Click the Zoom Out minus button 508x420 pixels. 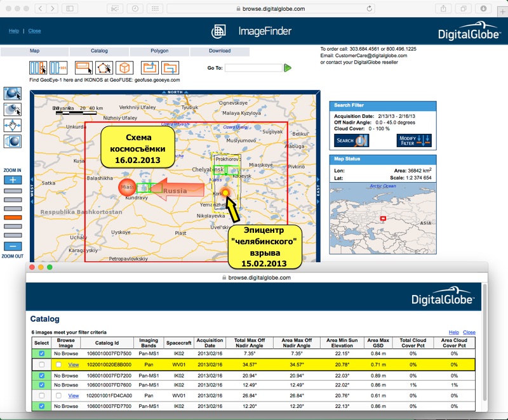click(13, 246)
